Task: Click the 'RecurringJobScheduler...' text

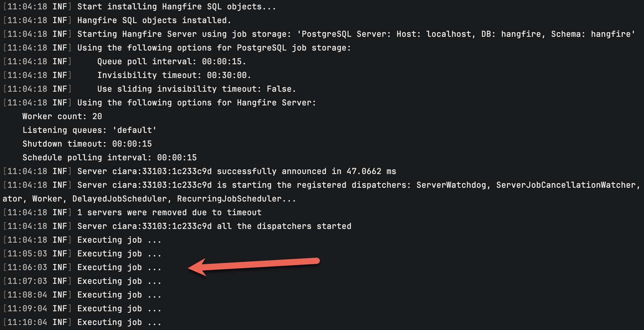Action: [236, 199]
